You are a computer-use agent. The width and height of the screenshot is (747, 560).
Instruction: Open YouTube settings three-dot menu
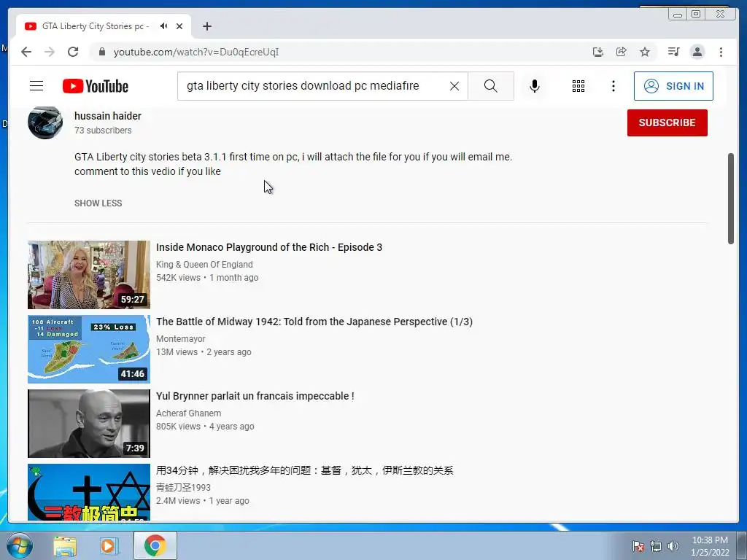pyautogui.click(x=614, y=86)
